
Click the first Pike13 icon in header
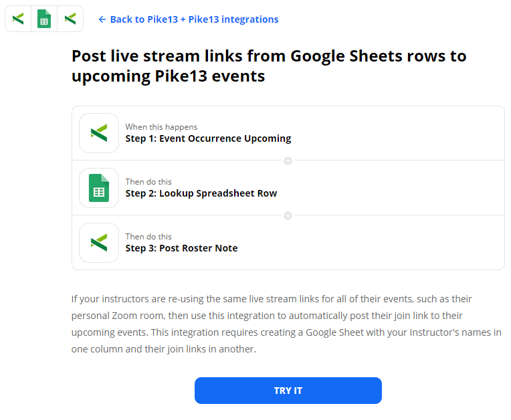pos(18,19)
